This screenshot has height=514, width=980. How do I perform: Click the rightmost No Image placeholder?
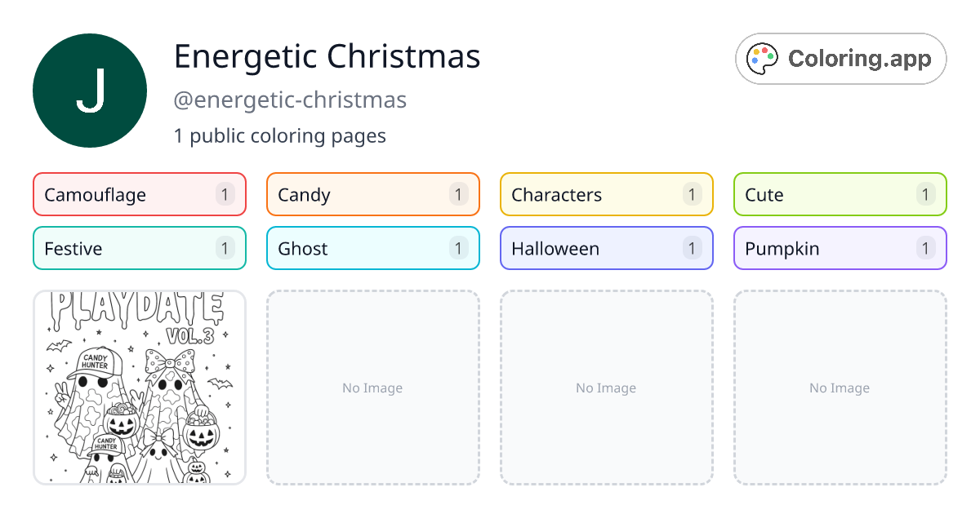coord(840,388)
